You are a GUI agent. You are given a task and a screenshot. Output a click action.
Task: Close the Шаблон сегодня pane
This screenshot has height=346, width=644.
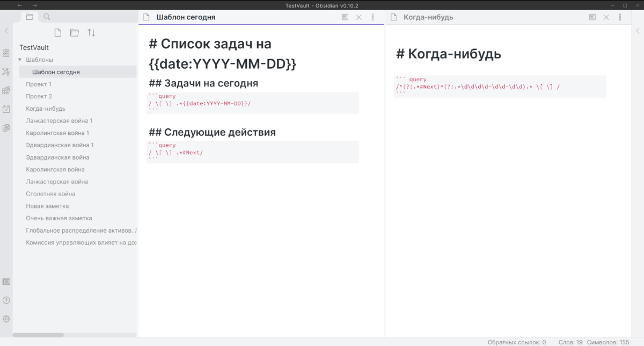click(x=359, y=17)
